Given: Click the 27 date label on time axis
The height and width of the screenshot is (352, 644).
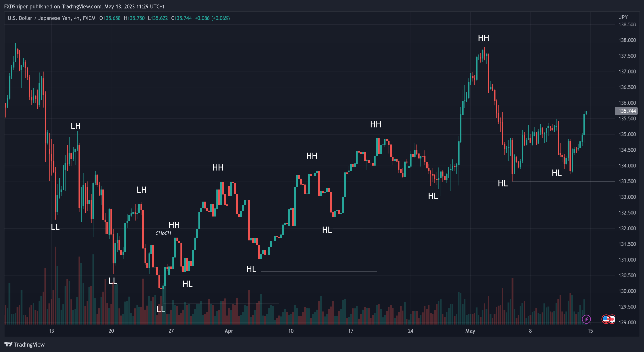Looking at the screenshot, I should coord(171,331).
